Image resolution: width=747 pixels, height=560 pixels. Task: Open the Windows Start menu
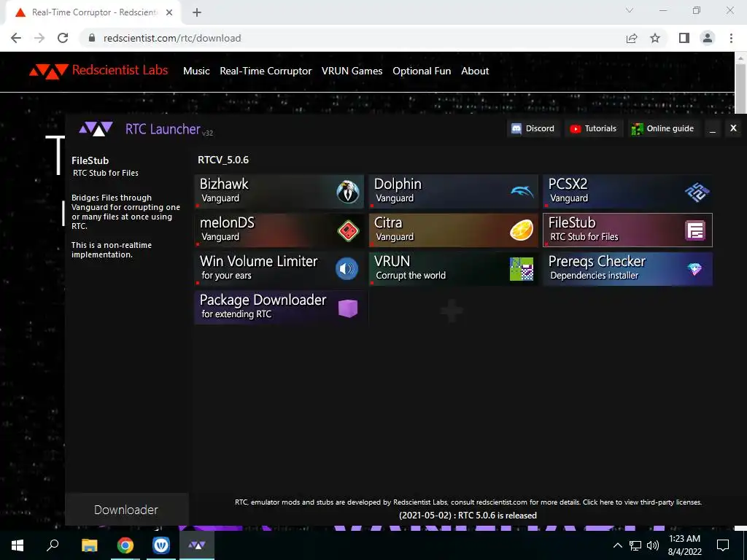pyautogui.click(x=18, y=545)
